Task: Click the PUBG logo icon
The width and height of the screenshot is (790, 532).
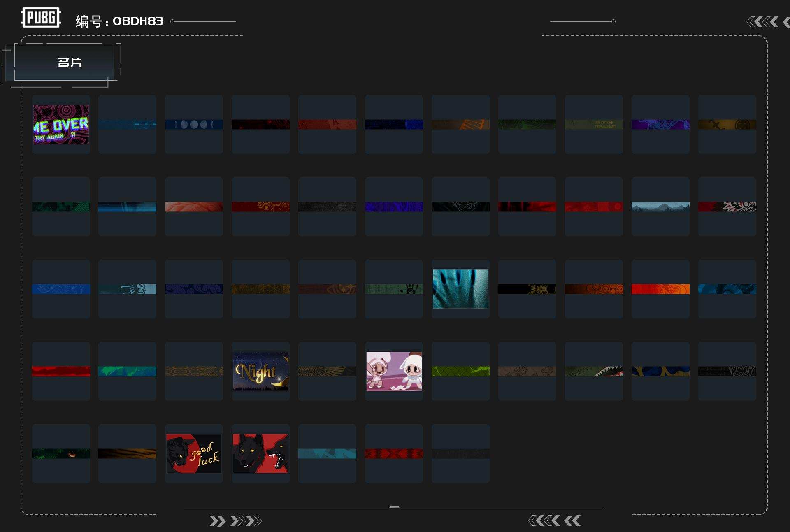Action: [41, 18]
